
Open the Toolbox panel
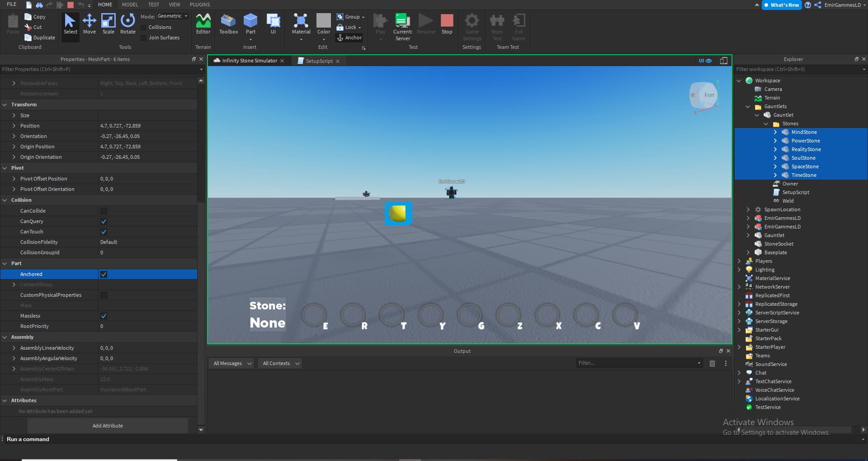(228, 24)
